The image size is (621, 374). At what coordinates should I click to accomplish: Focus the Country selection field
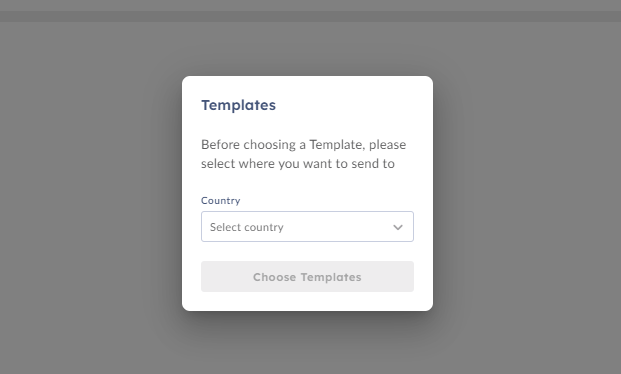pos(307,227)
